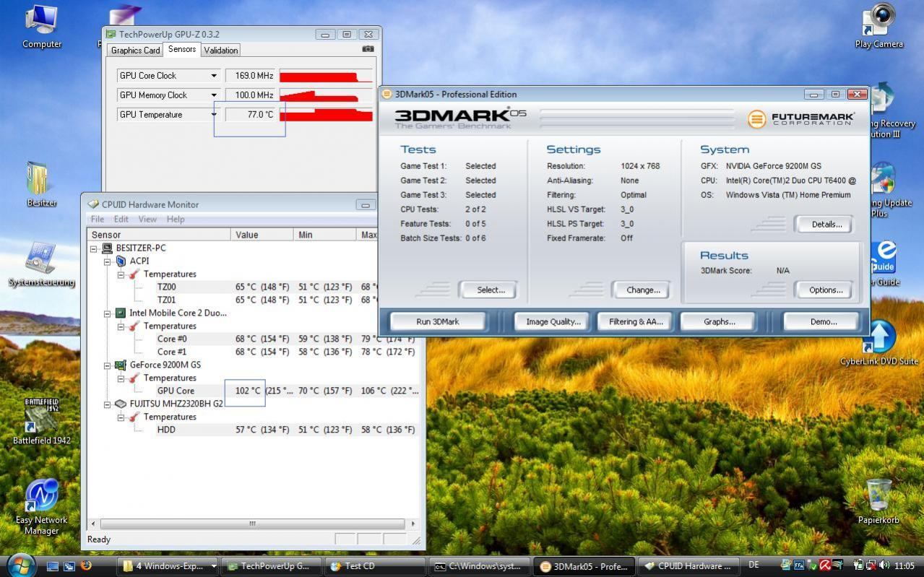Click the volume speaker tray icon
This screenshot has width=924, height=577.
(885, 565)
